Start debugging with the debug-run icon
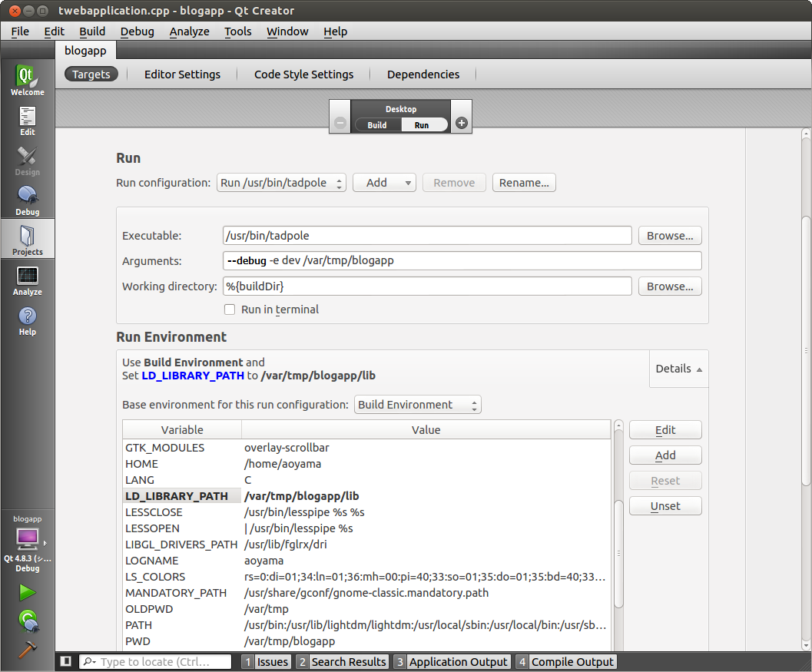Viewport: 812px width, 672px height. [x=28, y=621]
